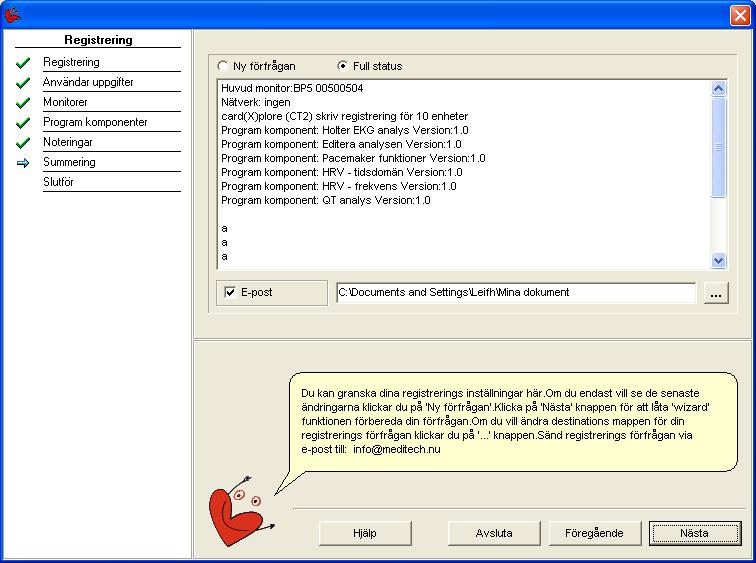Click the blue arrow beside Summering
The image size is (756, 563).
click(x=23, y=163)
